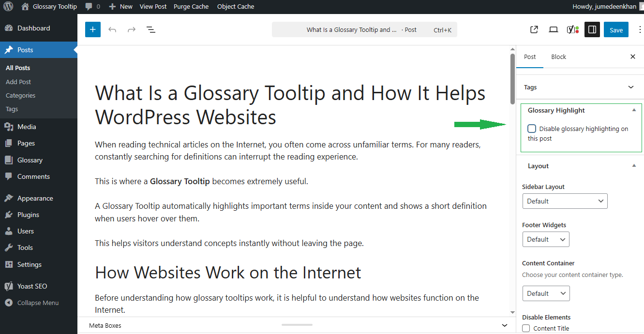
Task: Check the Content Title disable option
Action: coord(526,328)
